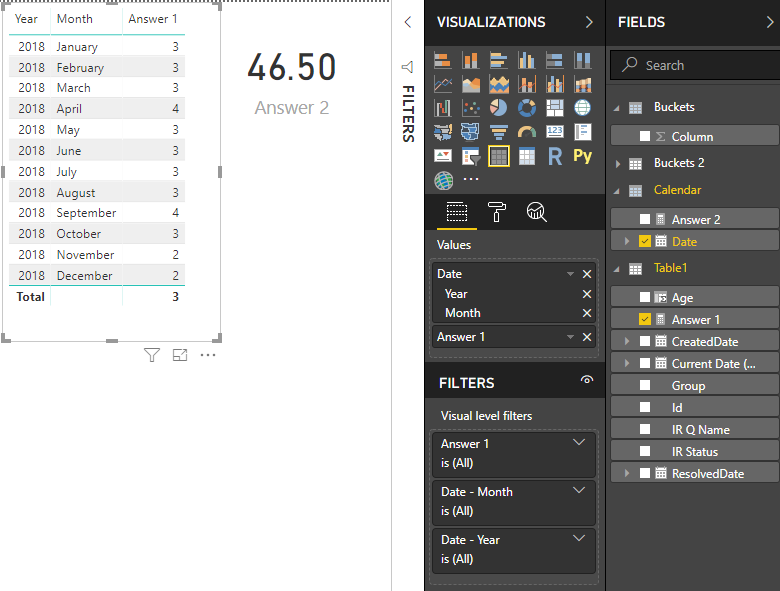Screen dimensions: 780x591
Task: Select the 100% stacked column chart visual
Action: click(583, 60)
